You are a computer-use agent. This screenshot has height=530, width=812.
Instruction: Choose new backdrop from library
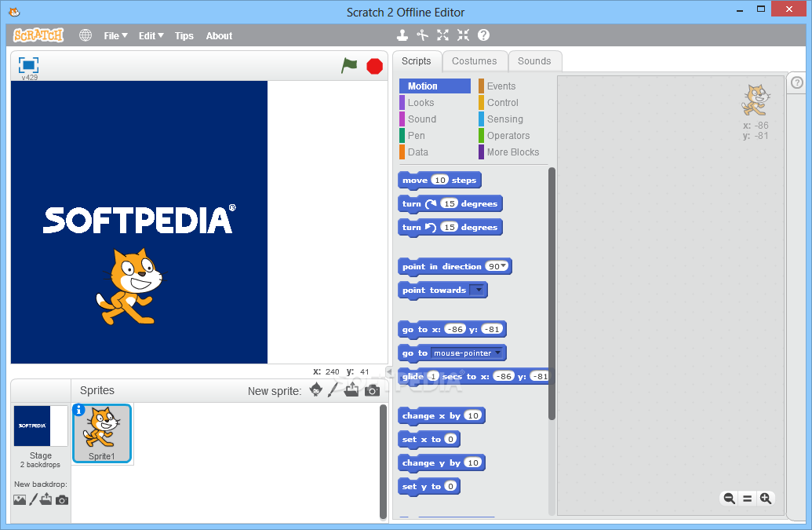[20, 500]
